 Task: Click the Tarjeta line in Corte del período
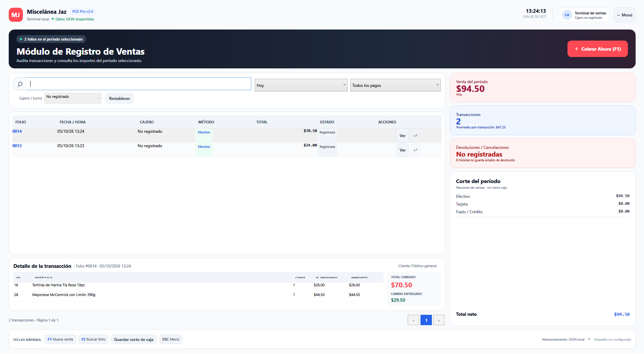click(543, 204)
